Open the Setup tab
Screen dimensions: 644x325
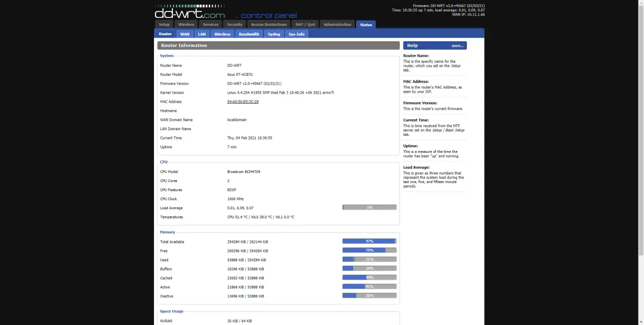pyautogui.click(x=164, y=24)
